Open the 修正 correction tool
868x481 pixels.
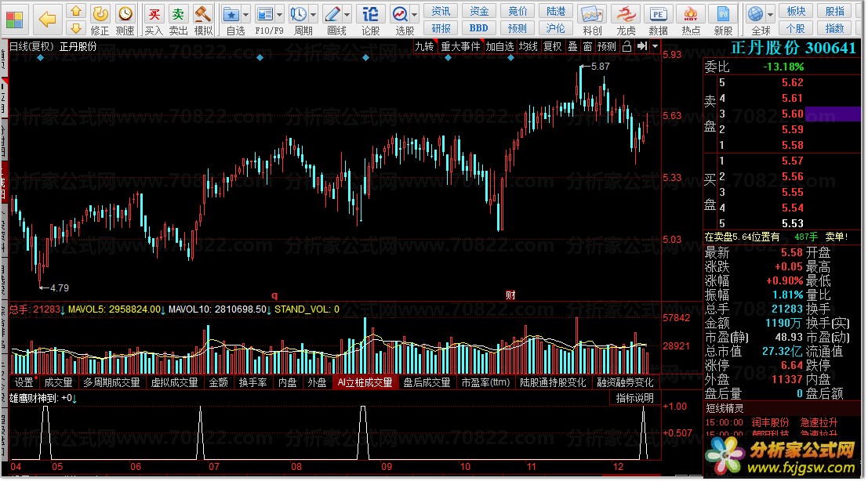100,20
